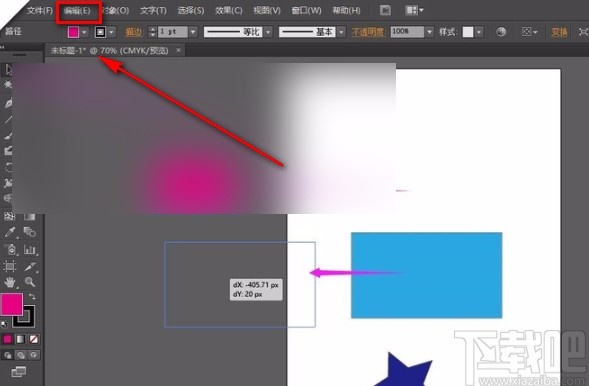Select the Zoom magnifier tool

[30, 282]
